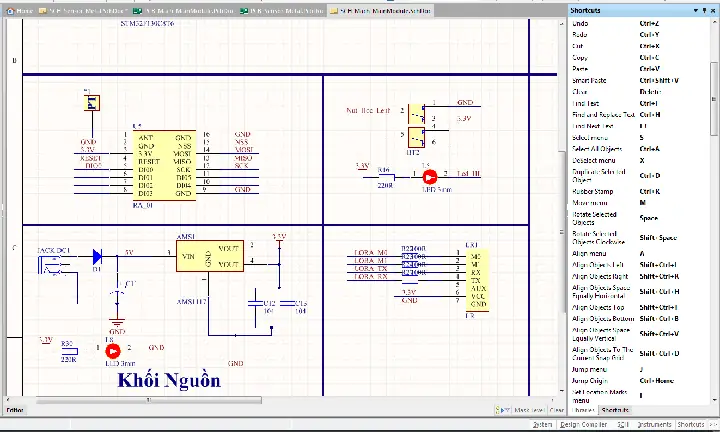Select the Shortcuts panel tab at bottom
Image resolution: width=720 pixels, height=432 pixels.
615,410
